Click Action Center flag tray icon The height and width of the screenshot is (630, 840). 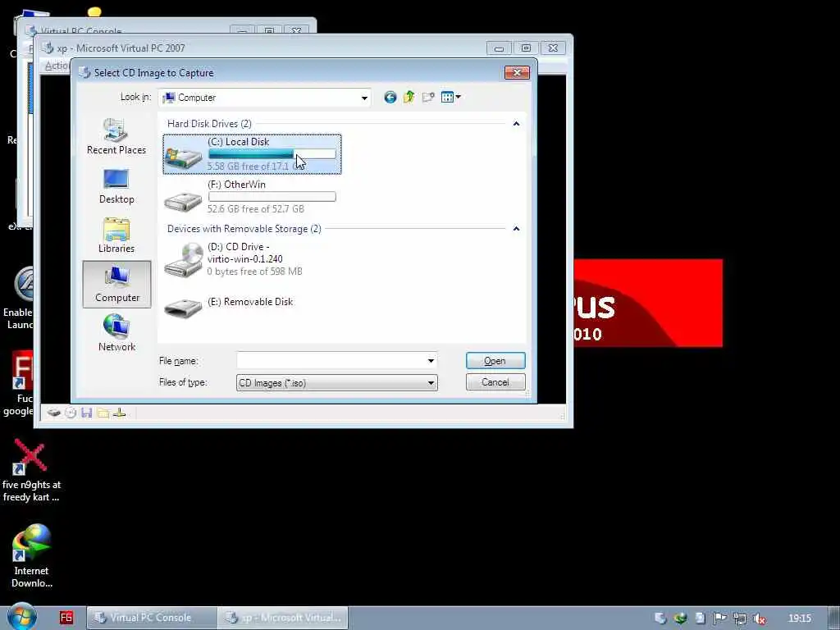click(720, 619)
